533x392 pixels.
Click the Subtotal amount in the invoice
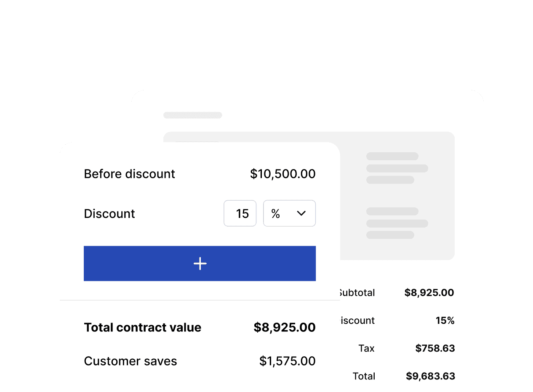429,293
